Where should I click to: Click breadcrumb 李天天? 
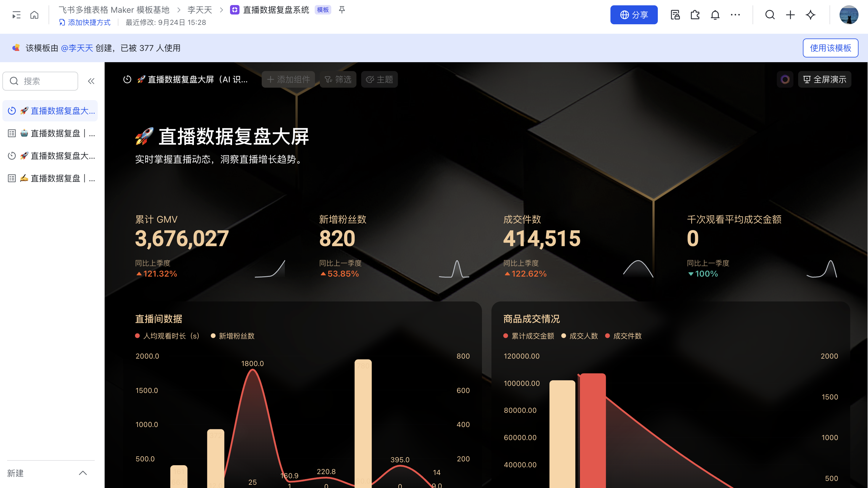[200, 10]
